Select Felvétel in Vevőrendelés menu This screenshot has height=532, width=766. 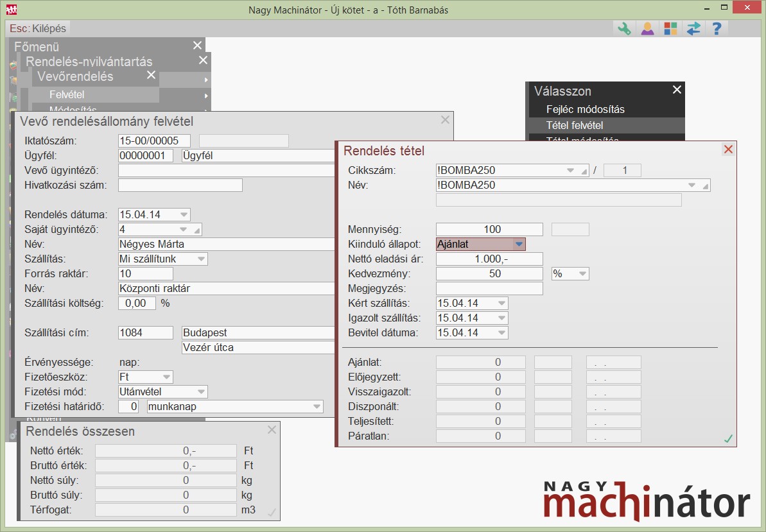[67, 95]
